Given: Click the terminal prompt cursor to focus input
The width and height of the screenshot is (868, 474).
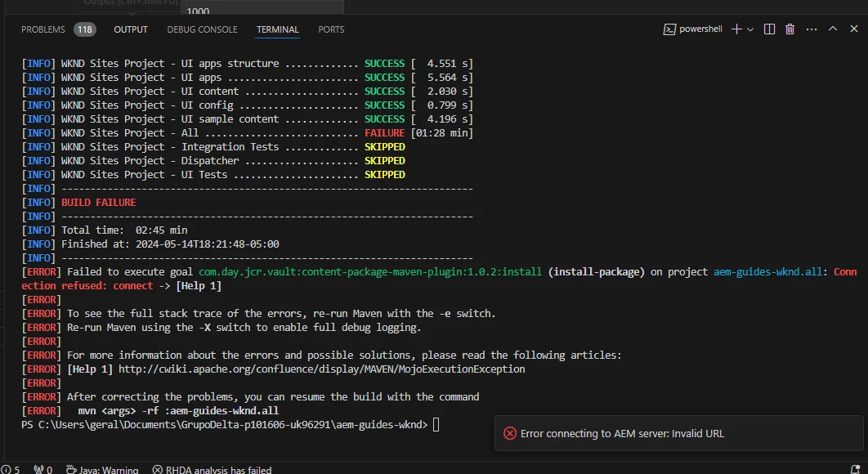Looking at the screenshot, I should (x=436, y=425).
